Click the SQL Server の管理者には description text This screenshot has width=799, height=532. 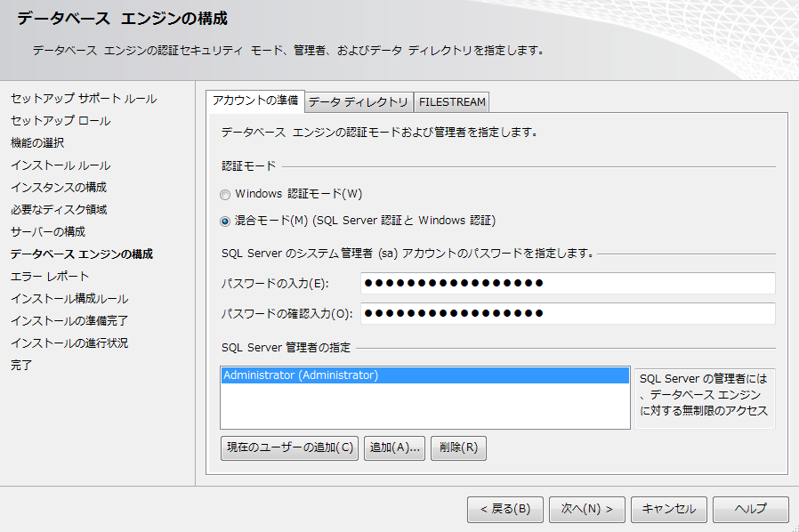704,395
